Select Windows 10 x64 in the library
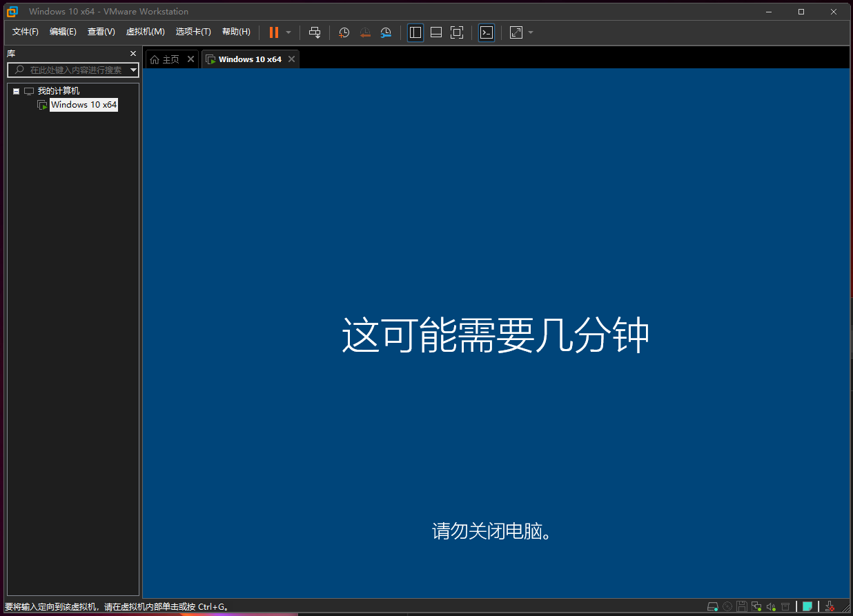The width and height of the screenshot is (853, 616). 84,105
